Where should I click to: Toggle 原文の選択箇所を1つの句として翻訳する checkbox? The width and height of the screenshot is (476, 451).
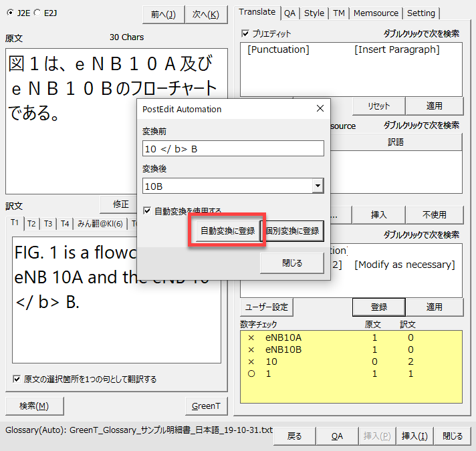coord(17,379)
